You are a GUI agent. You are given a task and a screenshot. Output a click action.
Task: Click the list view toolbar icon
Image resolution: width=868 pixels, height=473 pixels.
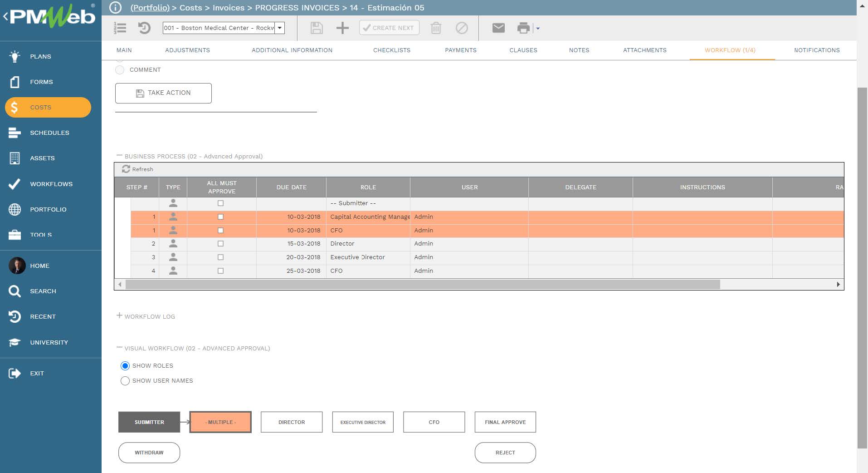[x=120, y=28]
